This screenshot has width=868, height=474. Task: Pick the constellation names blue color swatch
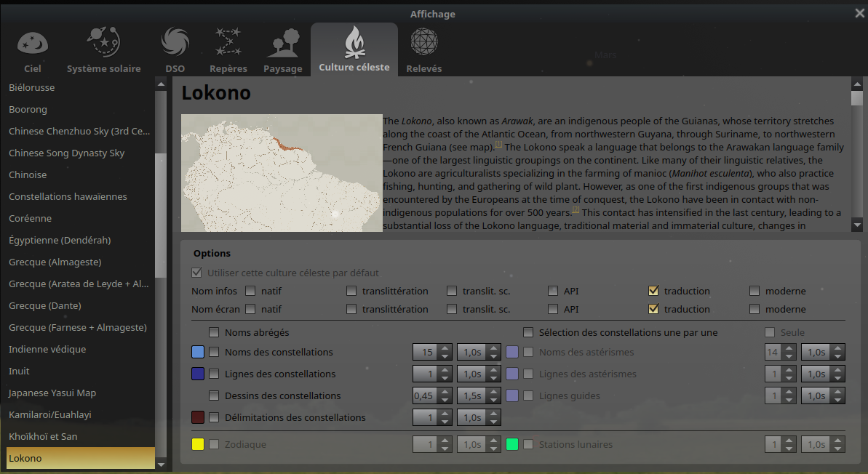[x=197, y=353]
